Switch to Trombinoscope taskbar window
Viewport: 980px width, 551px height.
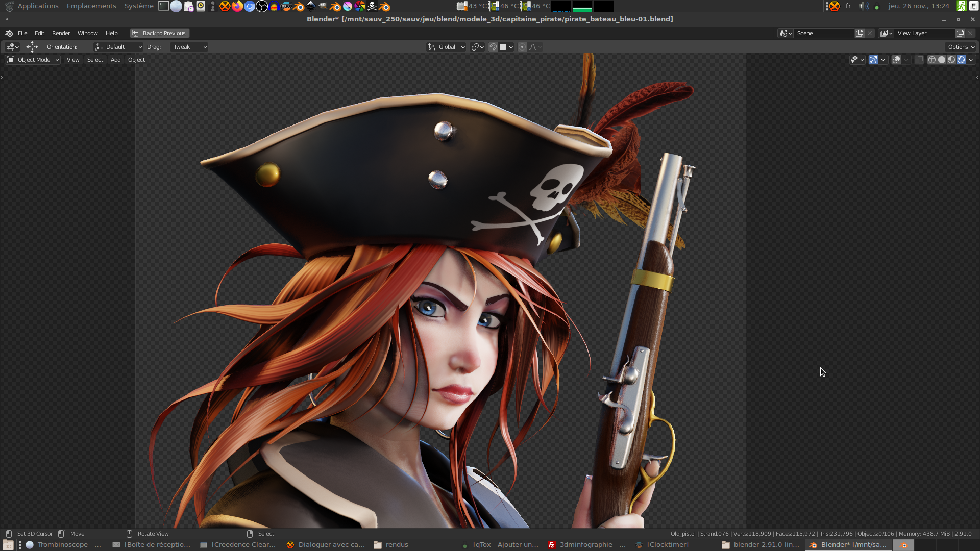pos(64,545)
